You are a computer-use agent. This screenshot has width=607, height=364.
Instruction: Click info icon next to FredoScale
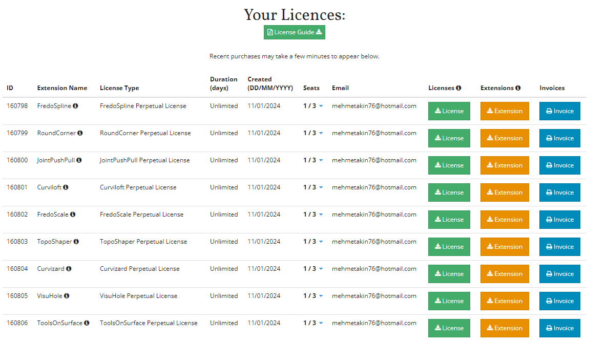[73, 215]
